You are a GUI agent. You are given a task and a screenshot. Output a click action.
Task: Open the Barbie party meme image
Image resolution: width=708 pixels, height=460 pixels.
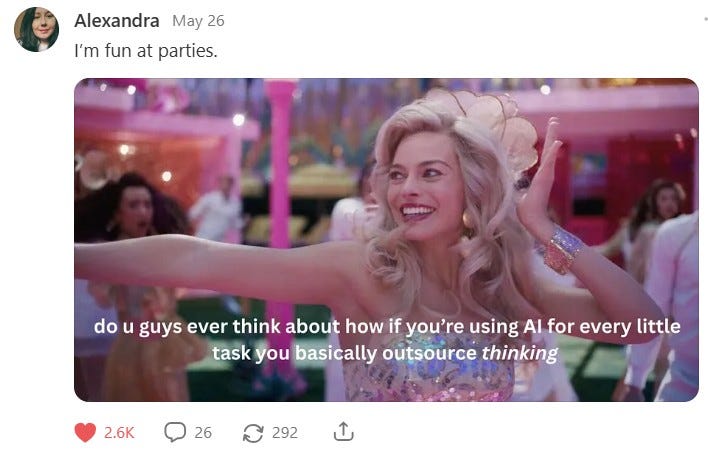pyautogui.click(x=386, y=240)
